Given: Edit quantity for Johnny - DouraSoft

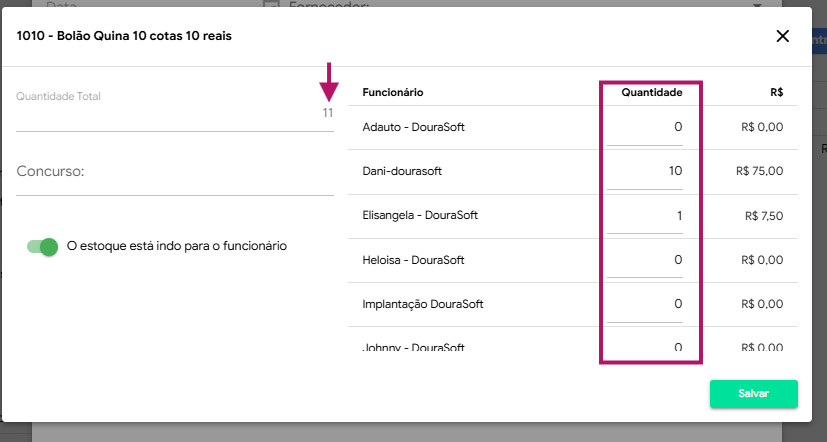Looking at the screenshot, I should [645, 346].
